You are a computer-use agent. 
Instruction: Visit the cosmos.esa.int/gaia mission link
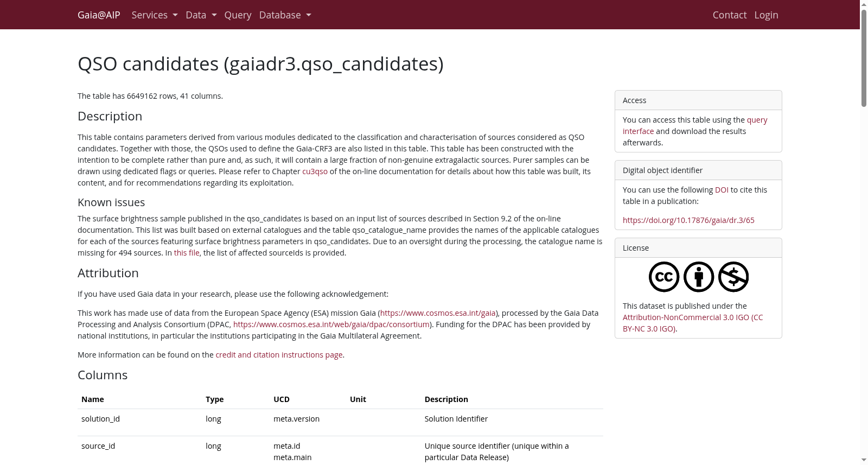pyautogui.click(x=438, y=313)
